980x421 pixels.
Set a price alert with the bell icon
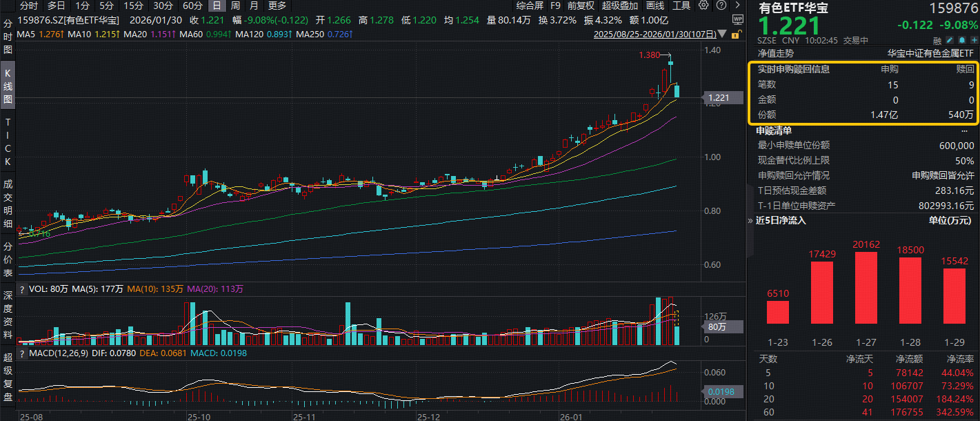[961, 40]
